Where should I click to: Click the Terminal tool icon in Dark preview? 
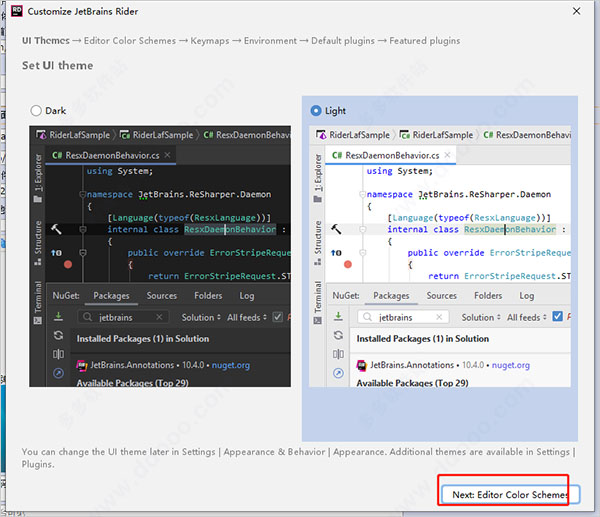[38, 321]
